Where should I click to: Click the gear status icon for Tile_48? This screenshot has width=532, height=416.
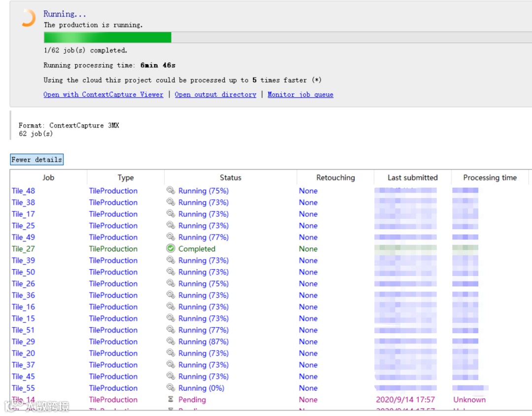coord(170,190)
